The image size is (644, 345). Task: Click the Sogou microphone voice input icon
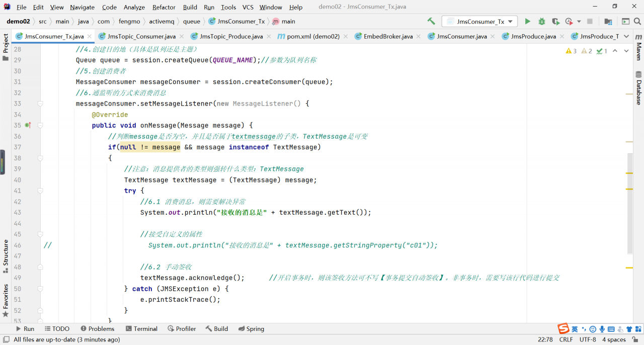coord(602,329)
